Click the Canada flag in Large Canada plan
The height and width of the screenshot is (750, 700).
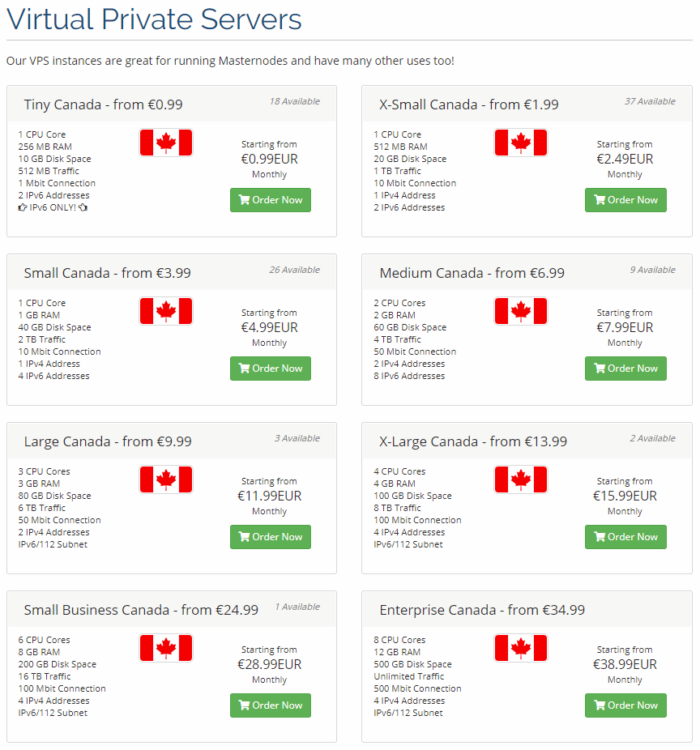[x=166, y=479]
